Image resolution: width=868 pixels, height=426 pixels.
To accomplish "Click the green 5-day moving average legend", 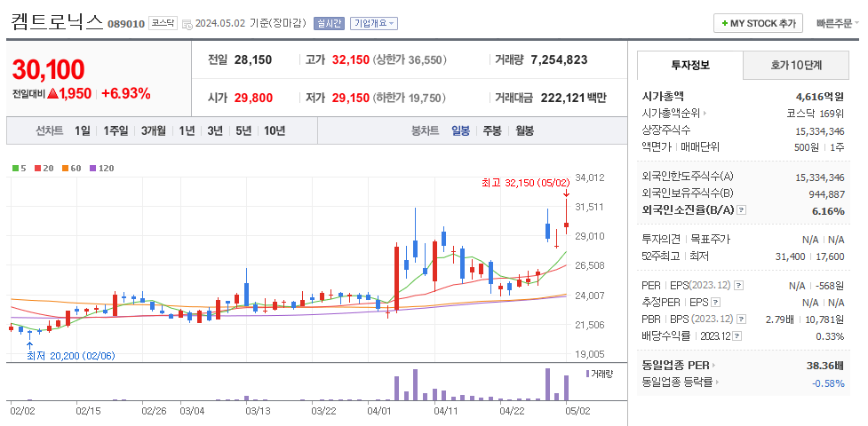I will 20,169.
